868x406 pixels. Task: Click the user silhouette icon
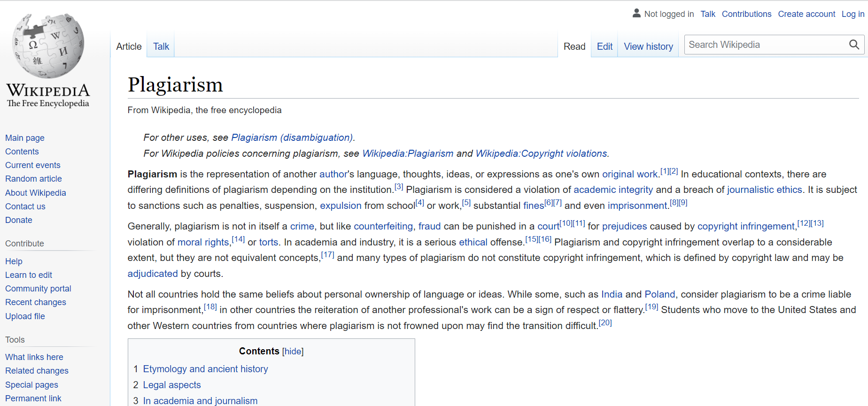pos(636,13)
